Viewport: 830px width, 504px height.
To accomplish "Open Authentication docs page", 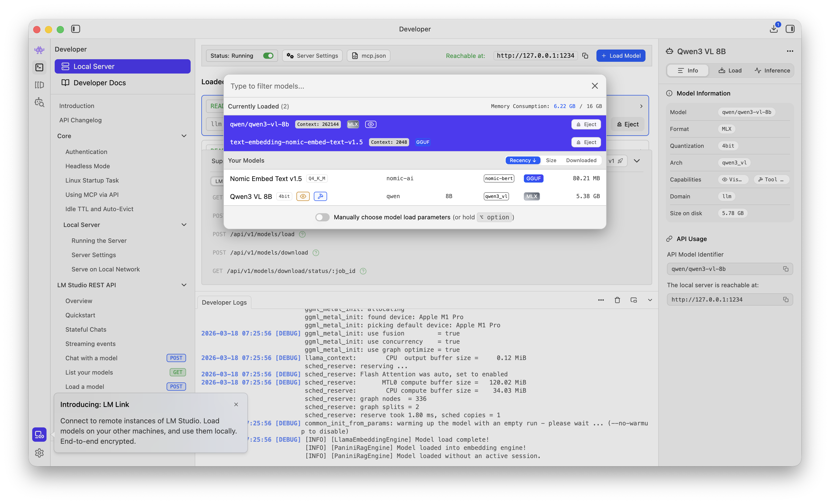I will pyautogui.click(x=86, y=152).
